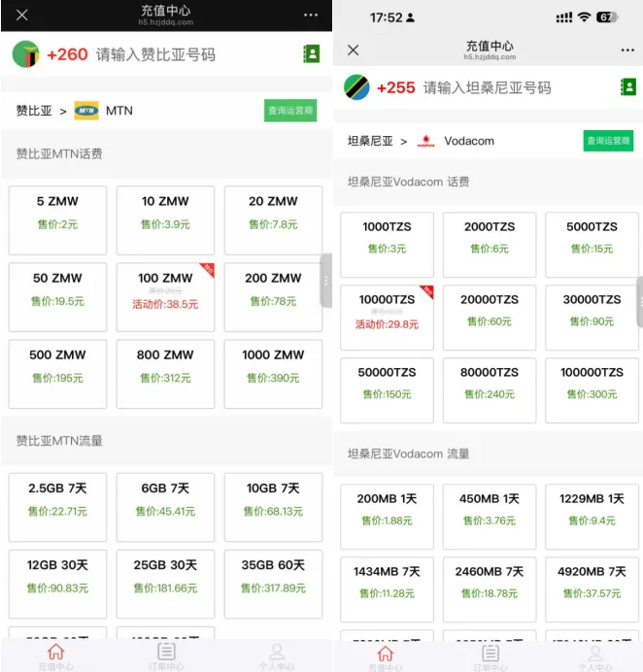The image size is (643, 672).
Task: Click the Zambian phone number input field
Action: 155,54
